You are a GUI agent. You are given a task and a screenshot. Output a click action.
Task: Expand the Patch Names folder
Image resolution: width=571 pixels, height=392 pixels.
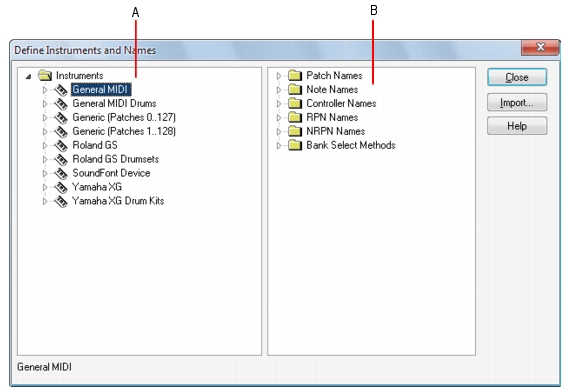pyautogui.click(x=279, y=76)
